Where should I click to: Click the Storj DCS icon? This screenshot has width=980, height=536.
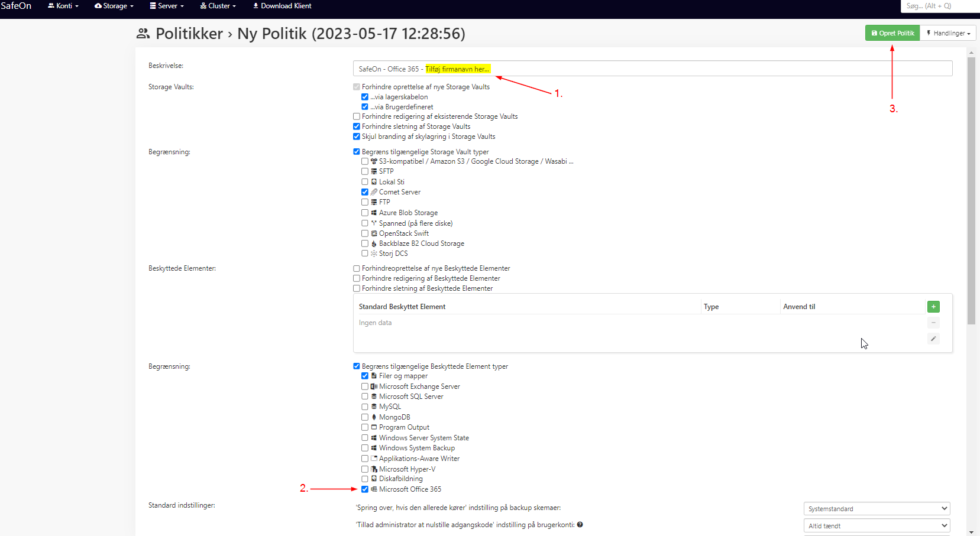pos(374,254)
